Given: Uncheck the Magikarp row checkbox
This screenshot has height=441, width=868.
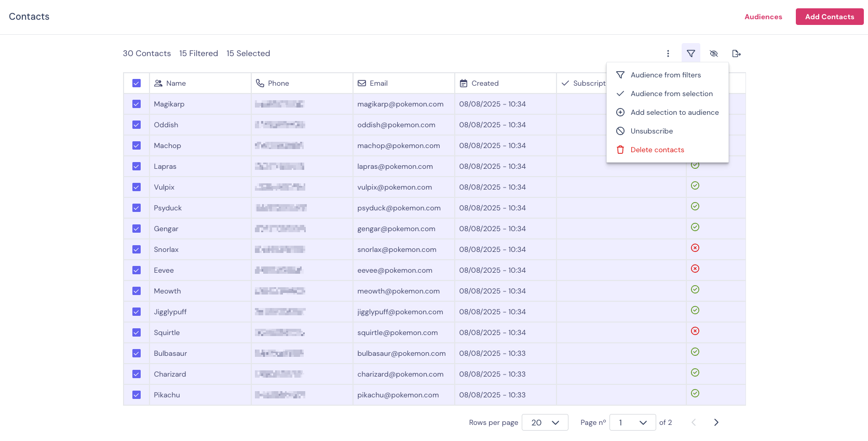Looking at the screenshot, I should point(137,104).
